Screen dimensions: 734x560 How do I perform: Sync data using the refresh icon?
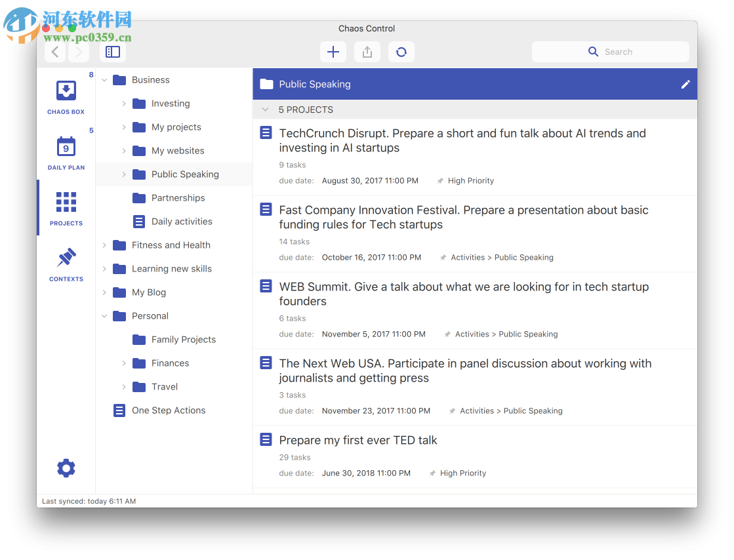coord(401,51)
